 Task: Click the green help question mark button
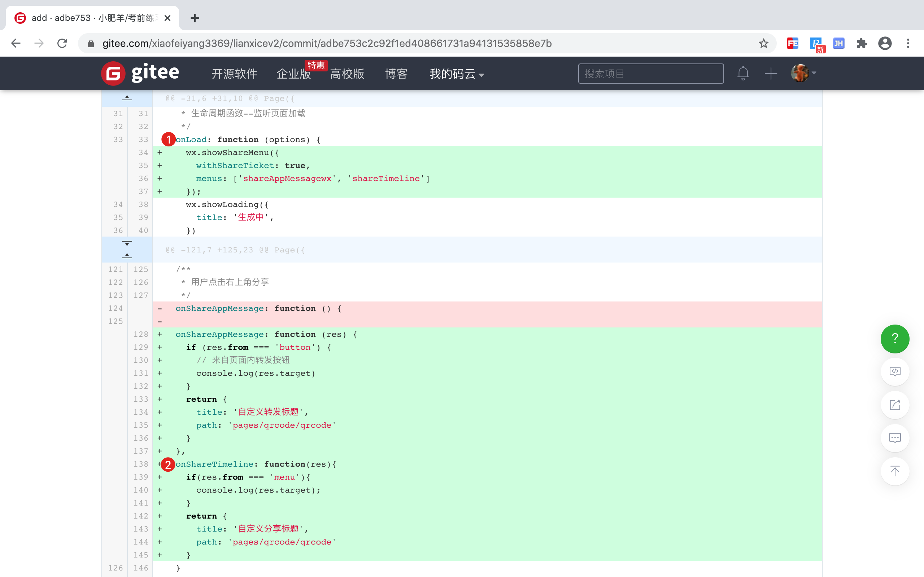tap(895, 339)
